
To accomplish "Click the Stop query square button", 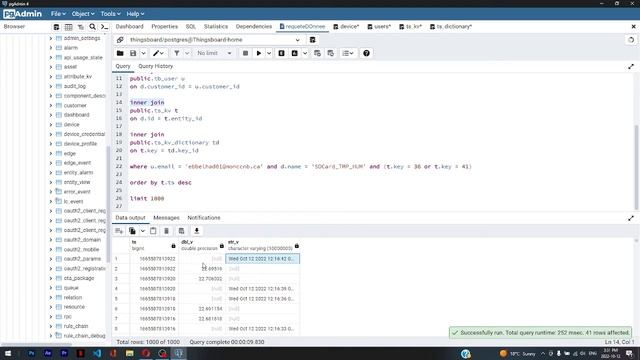I will [245, 53].
